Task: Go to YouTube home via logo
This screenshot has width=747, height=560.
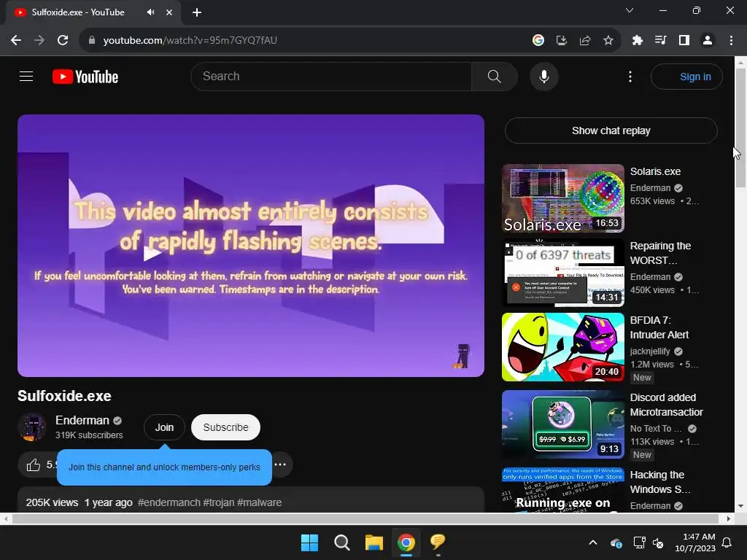Action: [x=85, y=77]
